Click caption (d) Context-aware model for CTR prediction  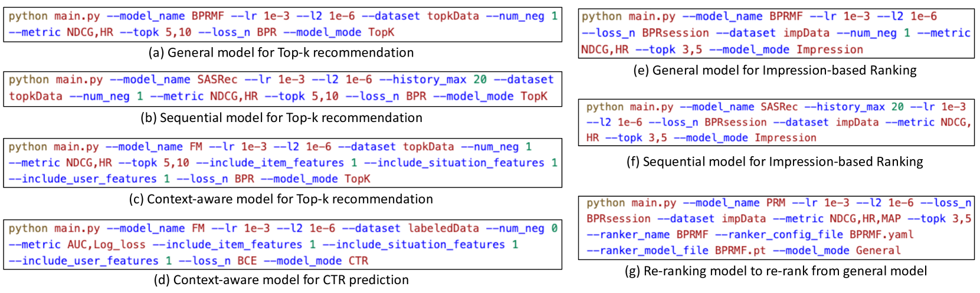[x=281, y=279]
